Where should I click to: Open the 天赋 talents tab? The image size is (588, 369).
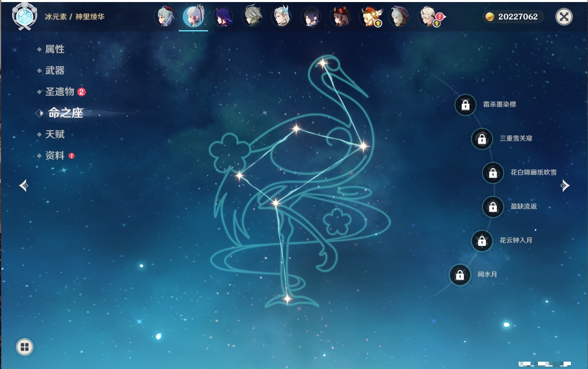coord(55,134)
